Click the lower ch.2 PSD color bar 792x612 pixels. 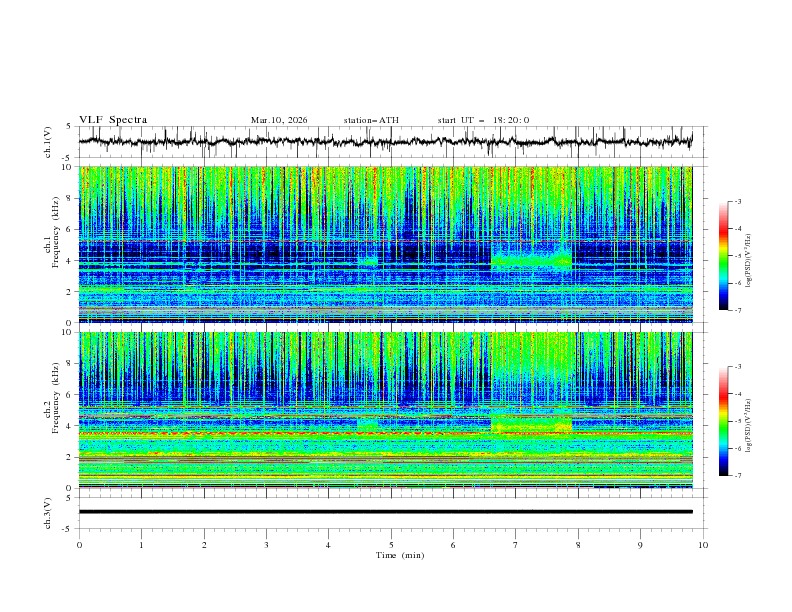click(x=724, y=421)
